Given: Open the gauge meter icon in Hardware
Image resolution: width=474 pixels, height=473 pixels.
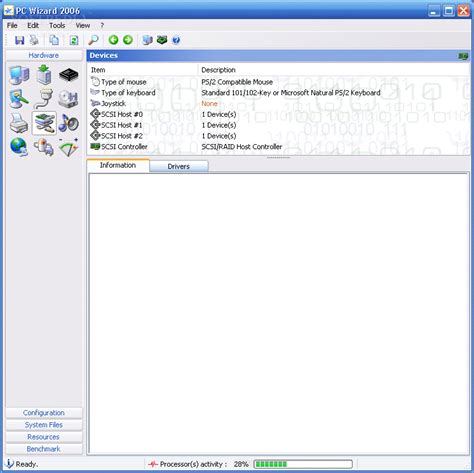Looking at the screenshot, I should pos(68,147).
